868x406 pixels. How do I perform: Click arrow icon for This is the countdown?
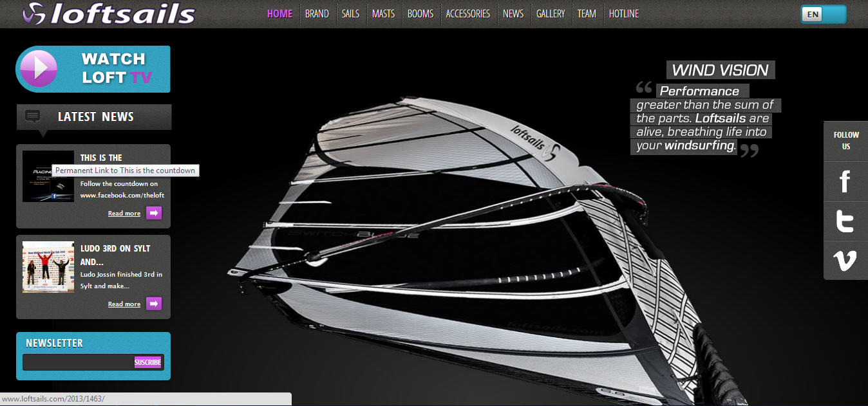[154, 213]
